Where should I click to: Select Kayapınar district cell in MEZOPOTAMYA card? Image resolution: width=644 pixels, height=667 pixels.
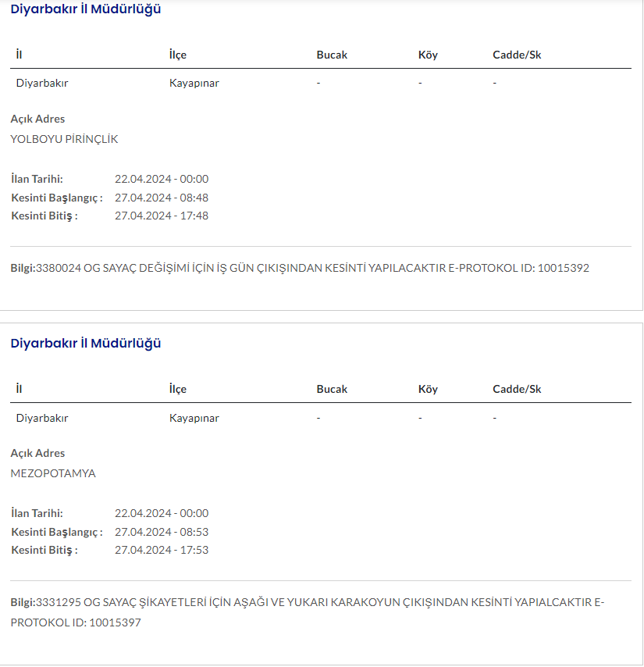coord(194,418)
